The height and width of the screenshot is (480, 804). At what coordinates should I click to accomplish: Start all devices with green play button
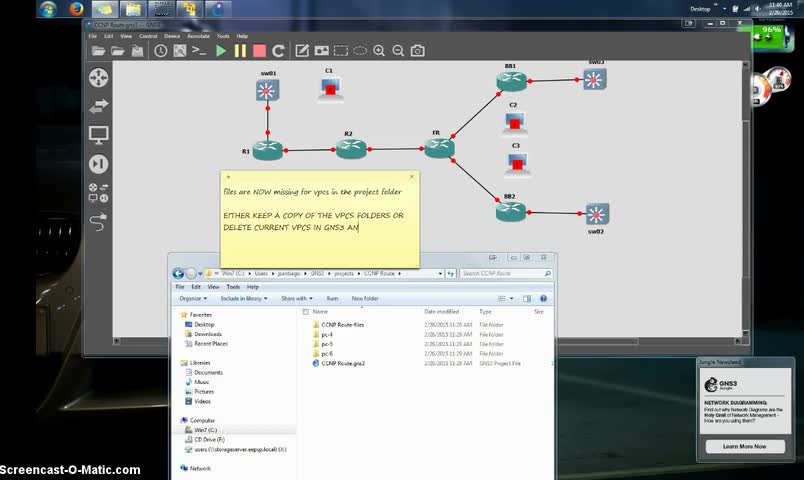click(x=221, y=51)
